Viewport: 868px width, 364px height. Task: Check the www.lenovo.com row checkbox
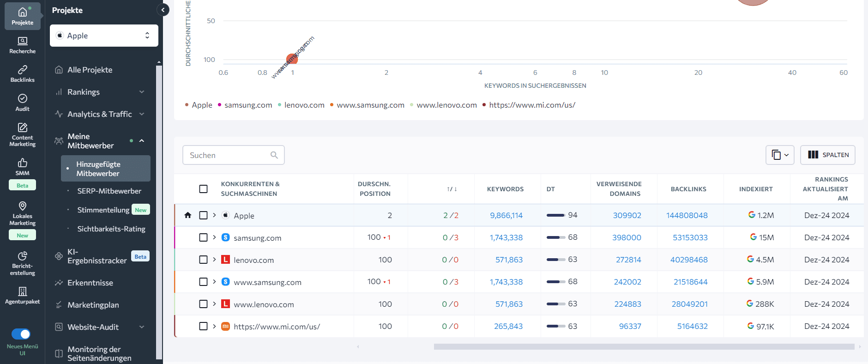point(203,304)
